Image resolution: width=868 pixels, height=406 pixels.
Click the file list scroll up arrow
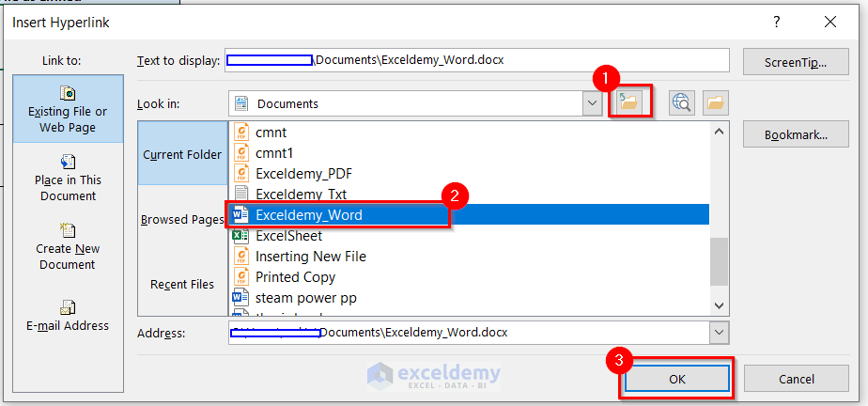719,132
